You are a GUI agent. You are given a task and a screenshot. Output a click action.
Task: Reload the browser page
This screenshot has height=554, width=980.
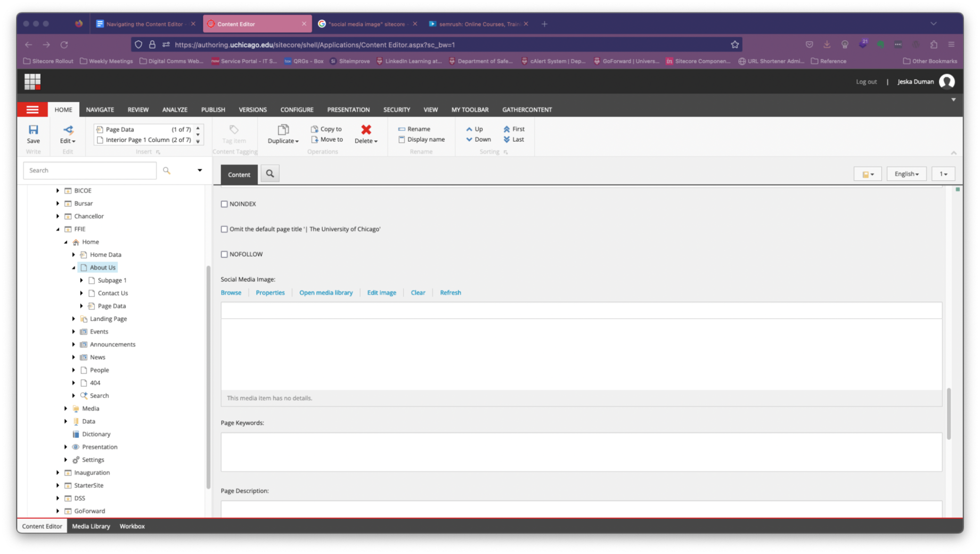click(64, 45)
